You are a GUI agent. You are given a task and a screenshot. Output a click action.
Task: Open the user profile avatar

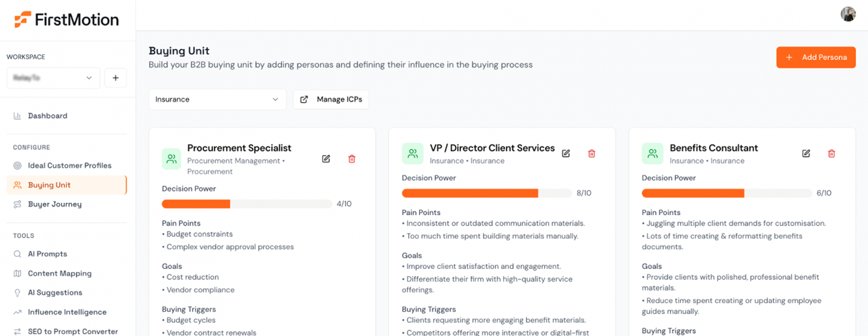pos(848,14)
